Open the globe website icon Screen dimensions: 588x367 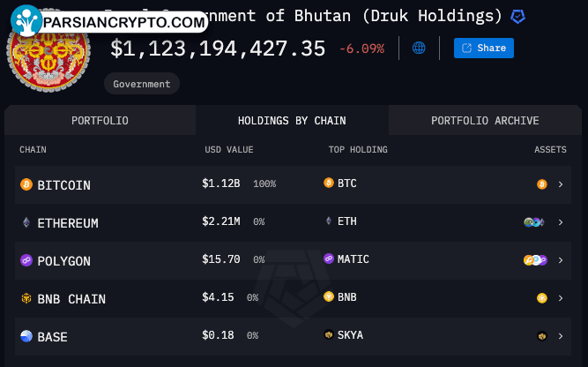coord(419,48)
